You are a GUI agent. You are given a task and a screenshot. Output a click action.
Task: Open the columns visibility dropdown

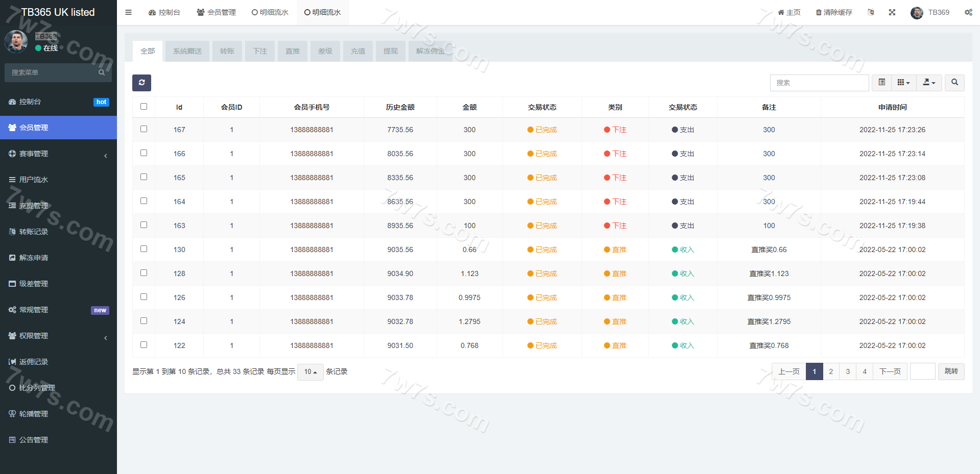[x=903, y=83]
